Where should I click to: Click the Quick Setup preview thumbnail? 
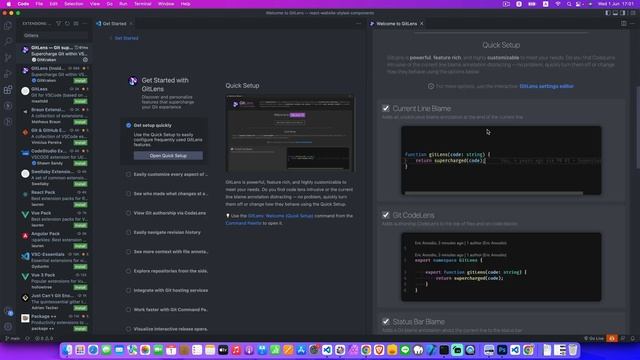pyautogui.click(x=290, y=133)
